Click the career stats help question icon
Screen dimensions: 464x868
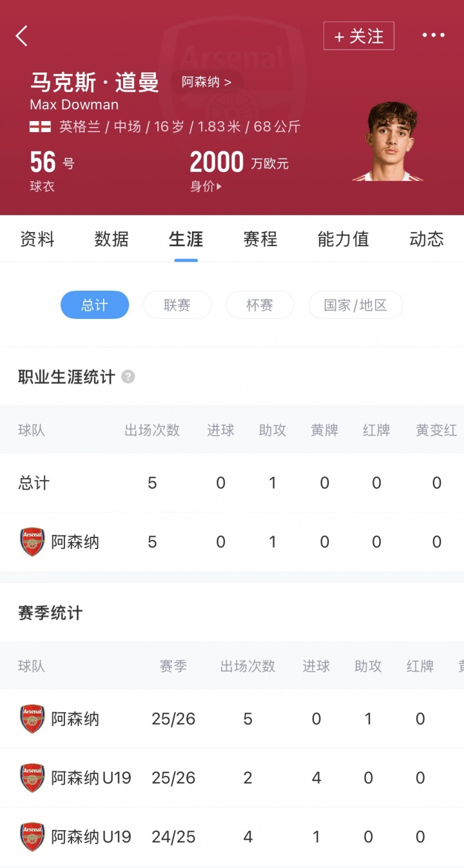coord(128,377)
